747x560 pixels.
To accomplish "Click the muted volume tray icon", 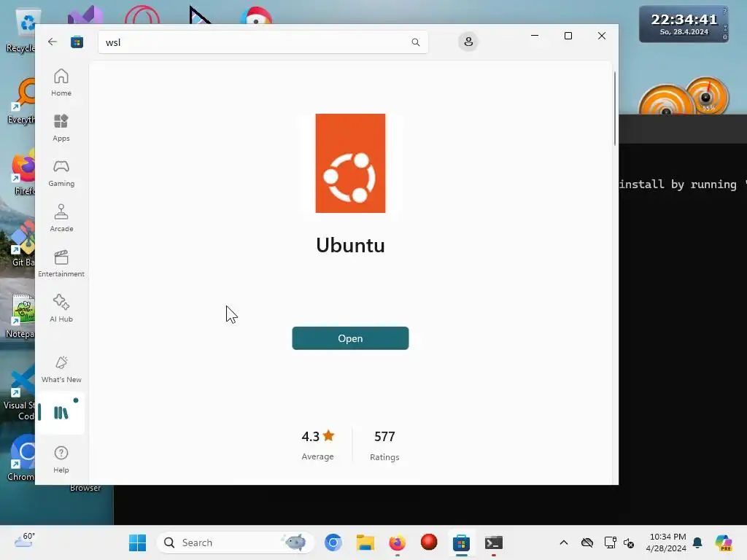I will [x=629, y=542].
